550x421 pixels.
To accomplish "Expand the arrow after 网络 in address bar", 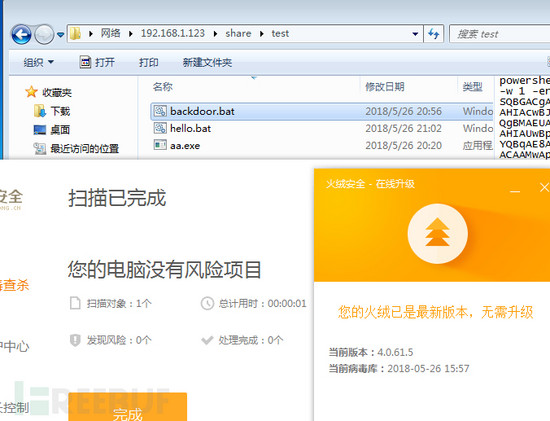I will 131,34.
